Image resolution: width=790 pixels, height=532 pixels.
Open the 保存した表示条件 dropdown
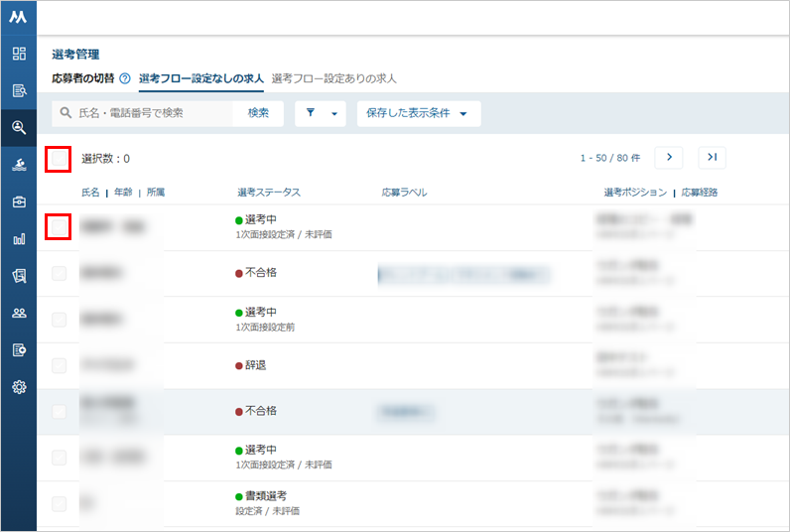point(419,113)
